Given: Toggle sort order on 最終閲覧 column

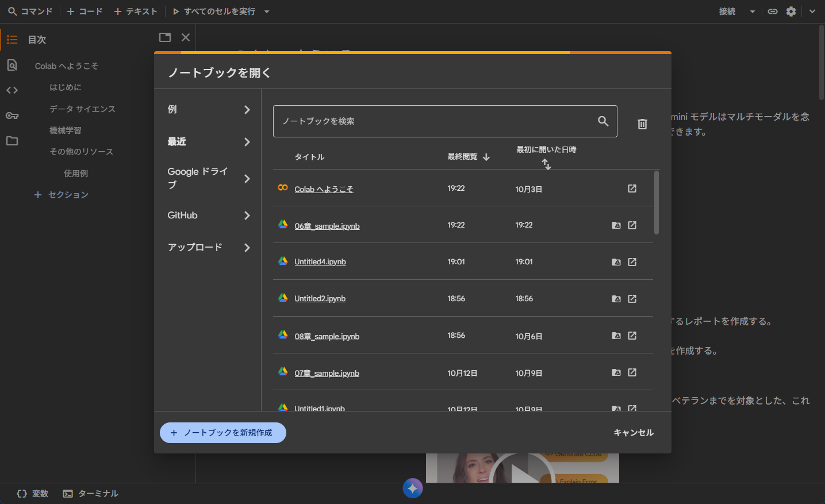Looking at the screenshot, I should click(468, 157).
